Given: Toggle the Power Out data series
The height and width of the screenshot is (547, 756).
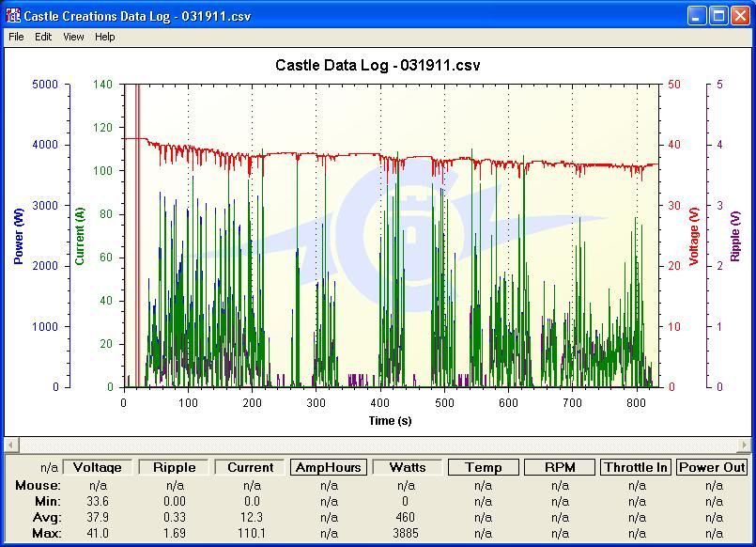Looking at the screenshot, I should coord(713,467).
